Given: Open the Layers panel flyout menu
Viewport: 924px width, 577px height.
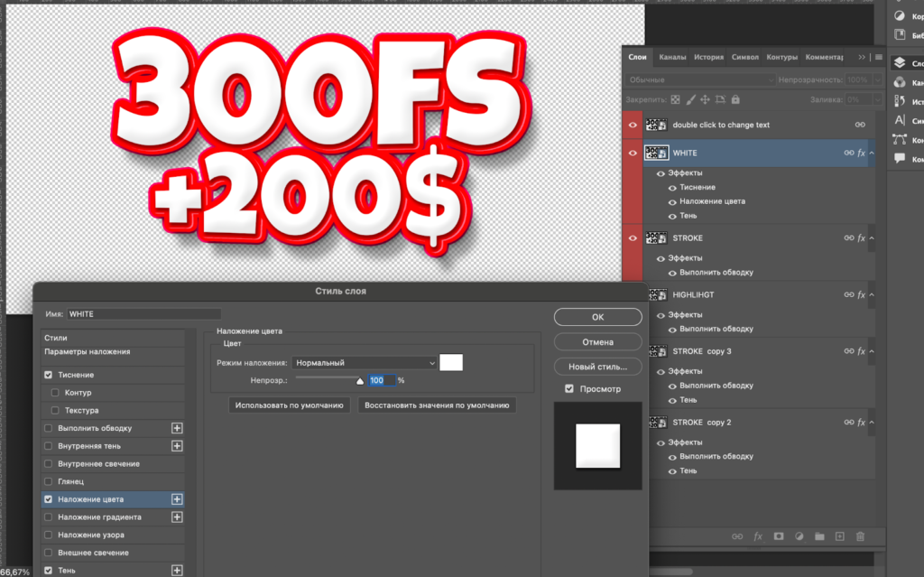Looking at the screenshot, I should [879, 57].
